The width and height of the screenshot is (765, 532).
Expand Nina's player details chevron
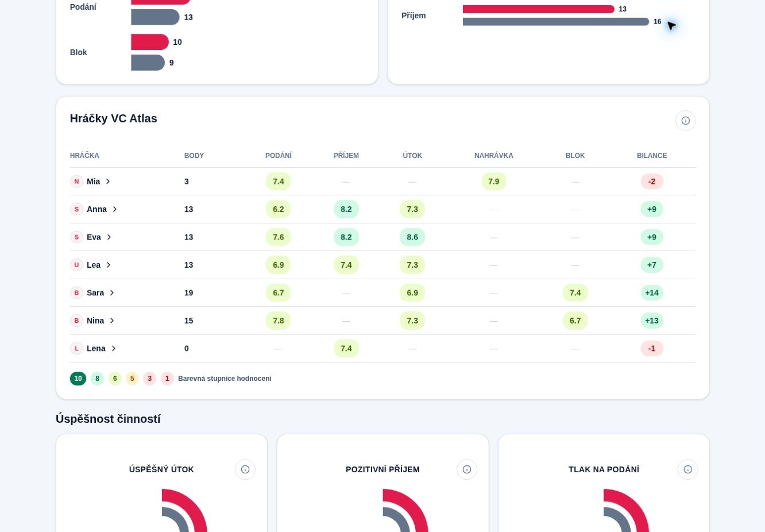point(112,321)
